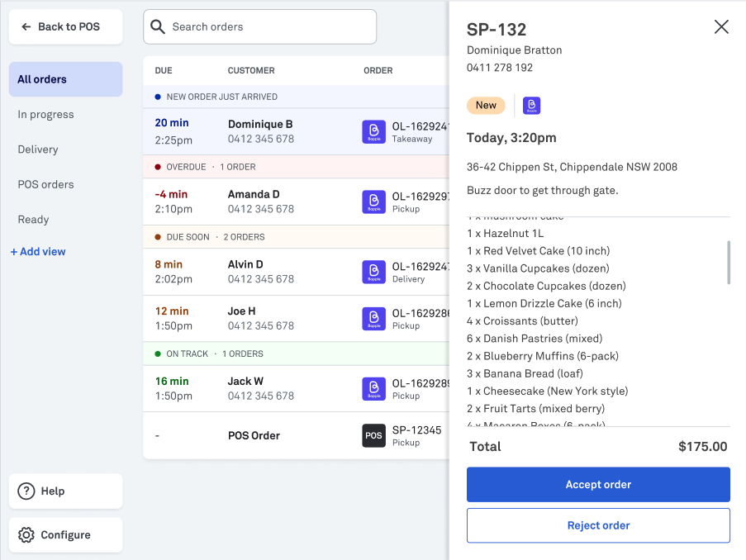Viewport: 746px width, 560px height.
Task: Click the New status badge
Action: (x=486, y=105)
